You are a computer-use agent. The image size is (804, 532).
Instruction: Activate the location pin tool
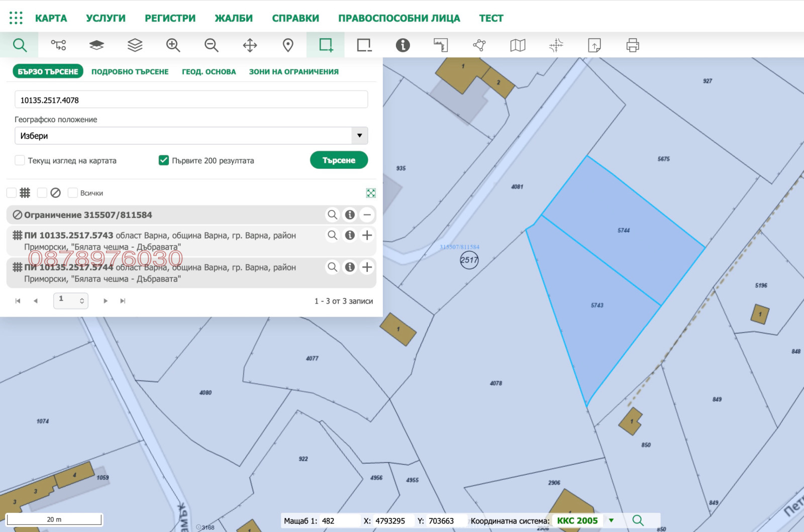(x=288, y=45)
